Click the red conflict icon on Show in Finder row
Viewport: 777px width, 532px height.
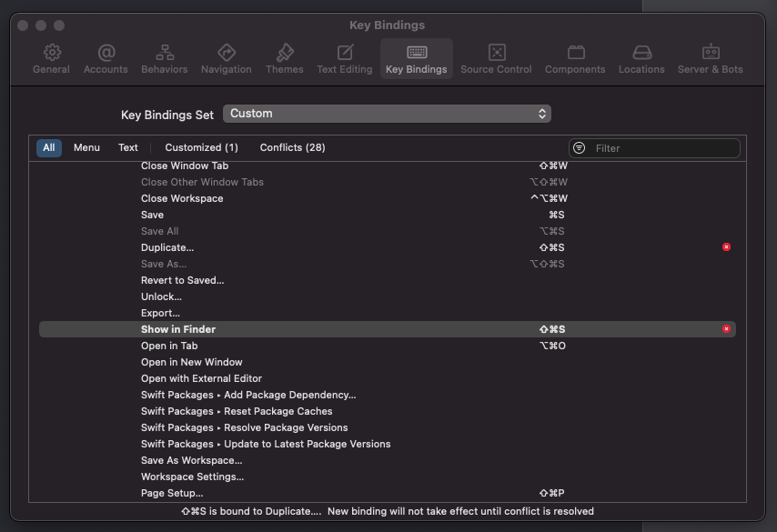coord(726,329)
